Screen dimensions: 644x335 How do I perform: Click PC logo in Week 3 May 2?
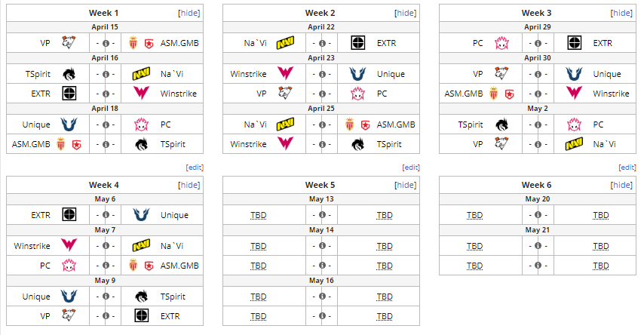tap(574, 124)
